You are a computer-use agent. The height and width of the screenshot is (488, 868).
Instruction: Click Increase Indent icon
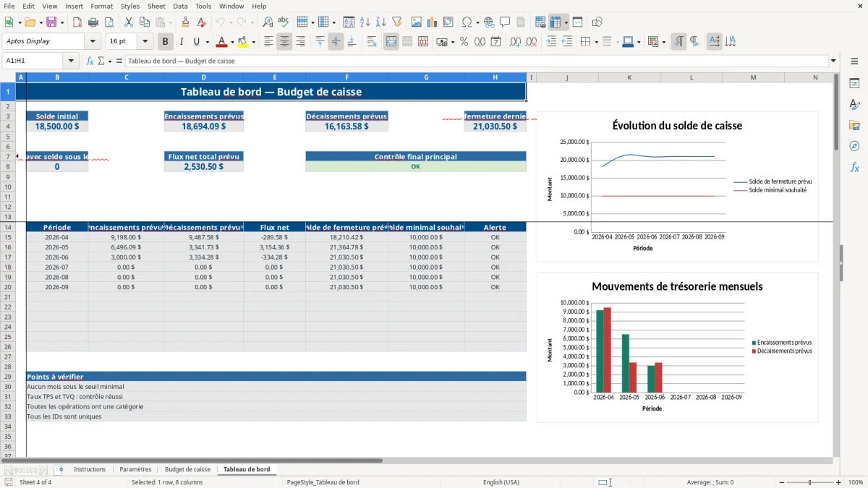[x=551, y=42]
